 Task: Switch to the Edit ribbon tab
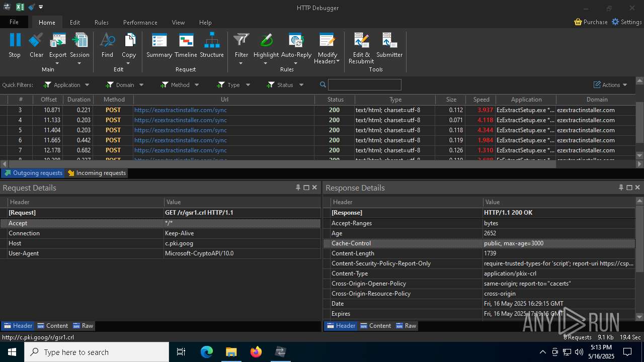(75, 22)
